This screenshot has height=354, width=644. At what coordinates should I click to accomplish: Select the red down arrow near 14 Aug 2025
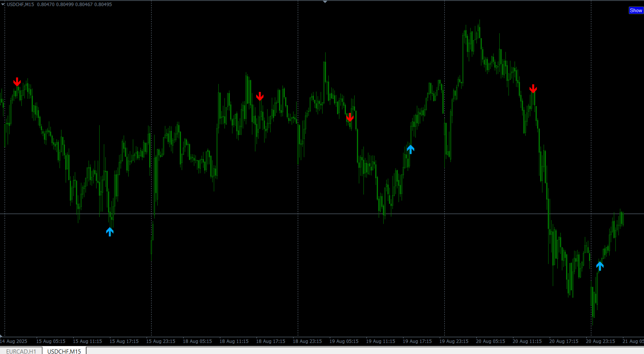tap(17, 82)
